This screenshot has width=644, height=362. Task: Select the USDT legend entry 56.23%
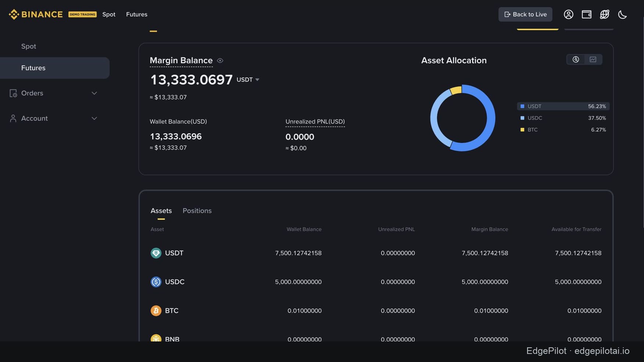pos(563,106)
